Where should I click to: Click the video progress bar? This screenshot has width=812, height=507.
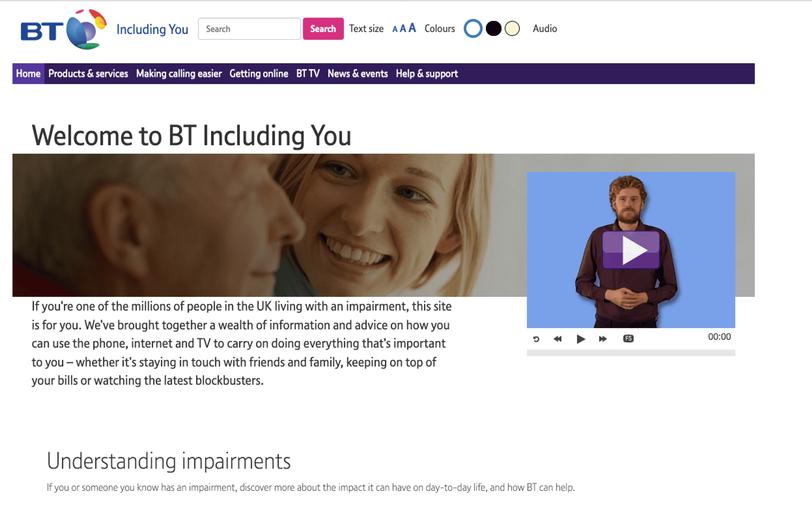(x=631, y=353)
